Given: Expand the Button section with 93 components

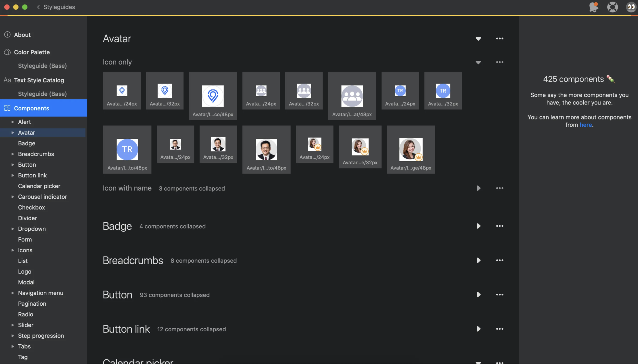Looking at the screenshot, I should (x=478, y=295).
